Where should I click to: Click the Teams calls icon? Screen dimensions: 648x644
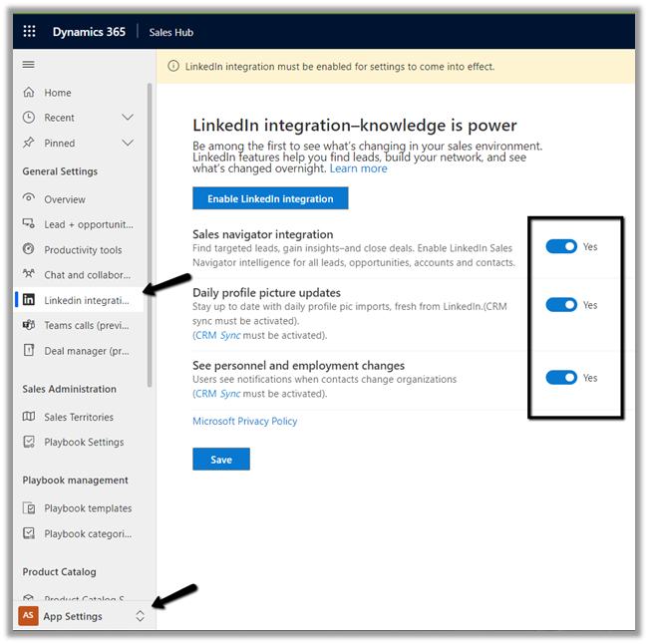coord(29,325)
